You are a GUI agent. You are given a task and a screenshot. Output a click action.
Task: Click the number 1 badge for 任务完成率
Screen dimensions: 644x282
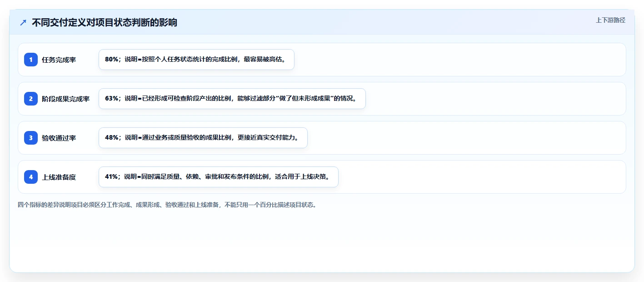click(31, 60)
